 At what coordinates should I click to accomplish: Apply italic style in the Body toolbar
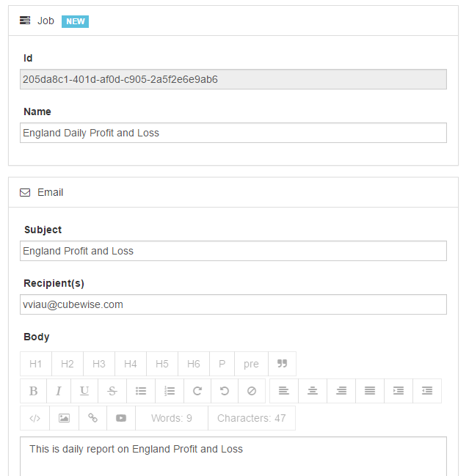59,391
